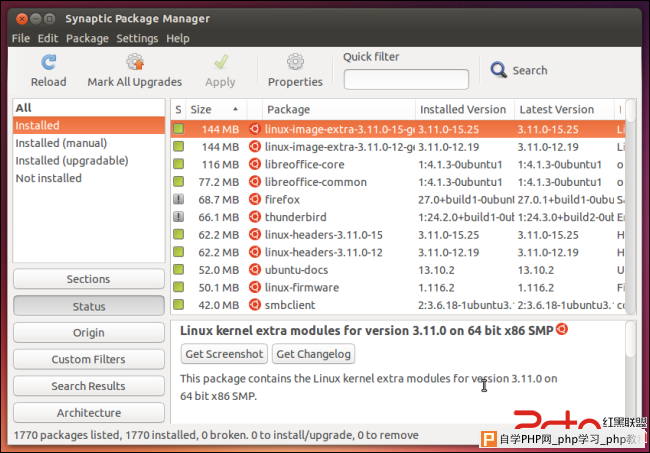Select the Installed (manual) filter
This screenshot has width=650, height=453.
[x=89, y=143]
